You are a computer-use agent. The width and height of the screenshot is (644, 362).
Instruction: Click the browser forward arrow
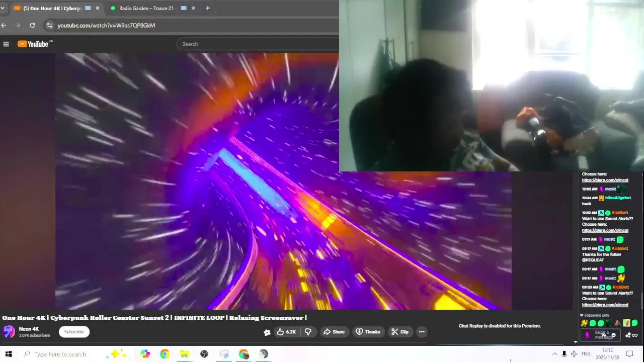click(18, 25)
